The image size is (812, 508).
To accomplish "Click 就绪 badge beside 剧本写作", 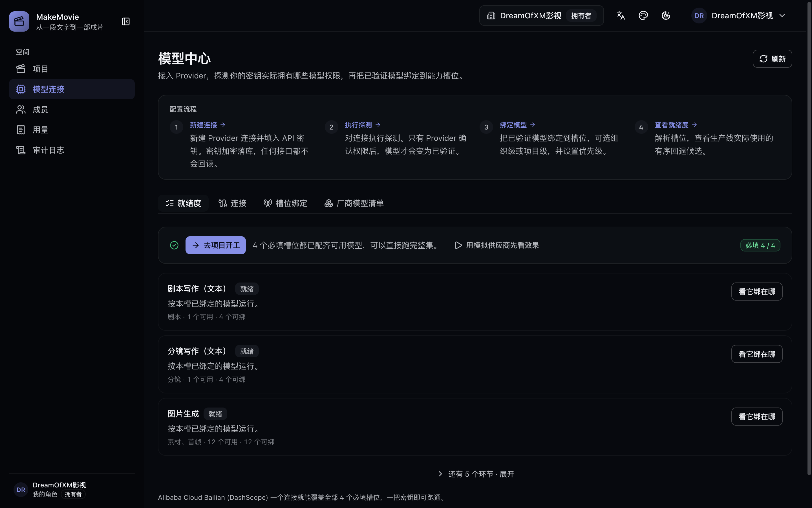I will 247,289.
